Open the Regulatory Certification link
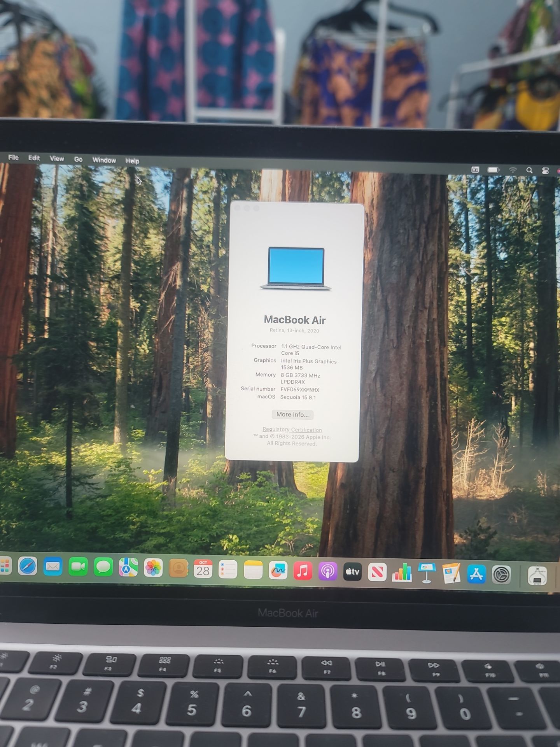Viewport: 560px width, 747px height. point(292,430)
